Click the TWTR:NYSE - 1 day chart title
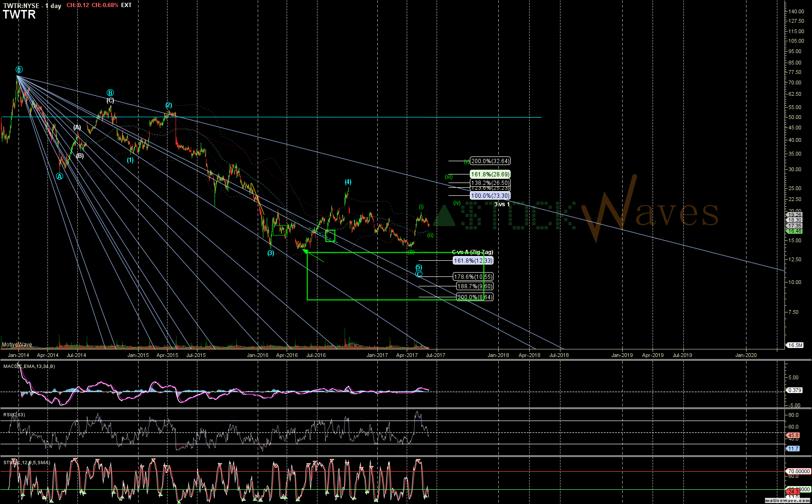812x504 pixels. coord(32,6)
